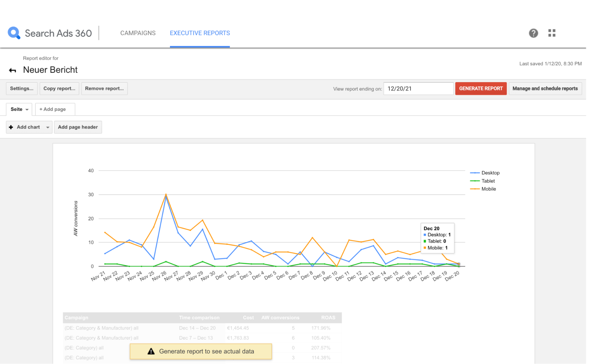Click the warning icon in the yellow banner
Screen dimensions: 595x364
[x=151, y=351]
